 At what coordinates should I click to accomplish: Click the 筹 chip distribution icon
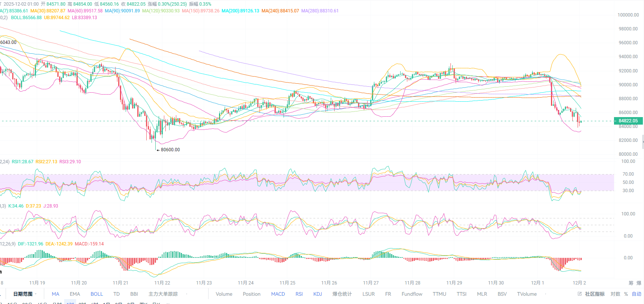click(x=631, y=283)
